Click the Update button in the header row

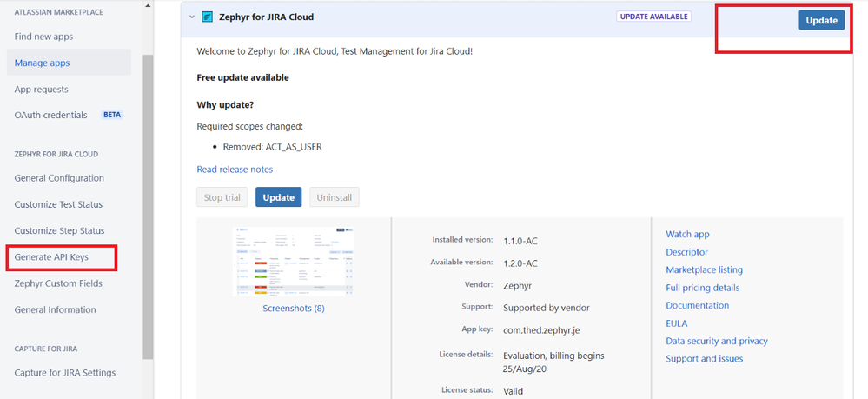coord(821,21)
